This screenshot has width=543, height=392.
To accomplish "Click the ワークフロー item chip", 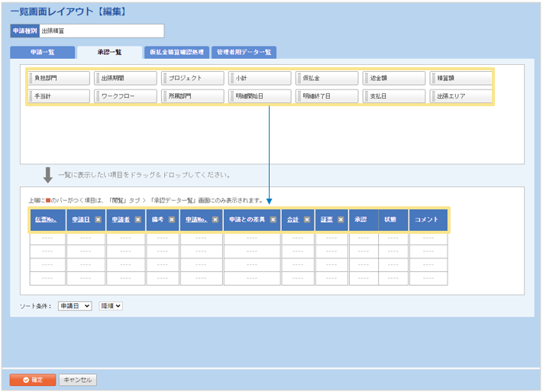I will [x=126, y=96].
